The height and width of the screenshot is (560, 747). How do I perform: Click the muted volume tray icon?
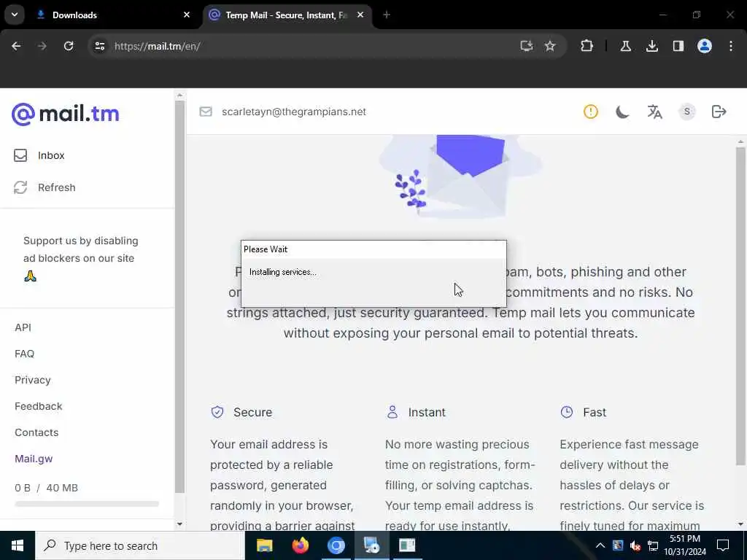pyautogui.click(x=635, y=545)
